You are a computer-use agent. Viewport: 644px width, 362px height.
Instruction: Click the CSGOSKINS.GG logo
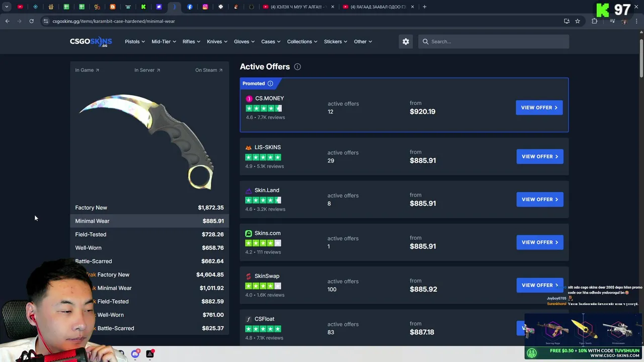click(91, 42)
